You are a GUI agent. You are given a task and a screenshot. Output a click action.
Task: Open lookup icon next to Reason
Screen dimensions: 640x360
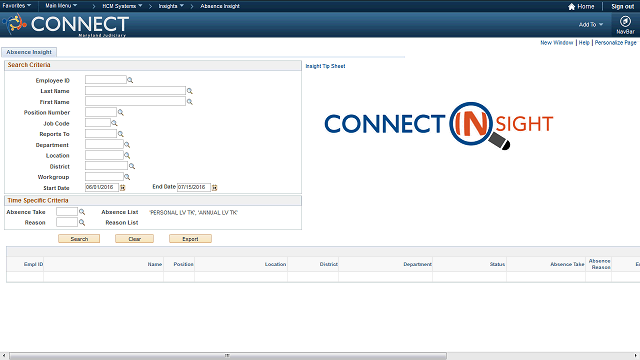pos(82,222)
